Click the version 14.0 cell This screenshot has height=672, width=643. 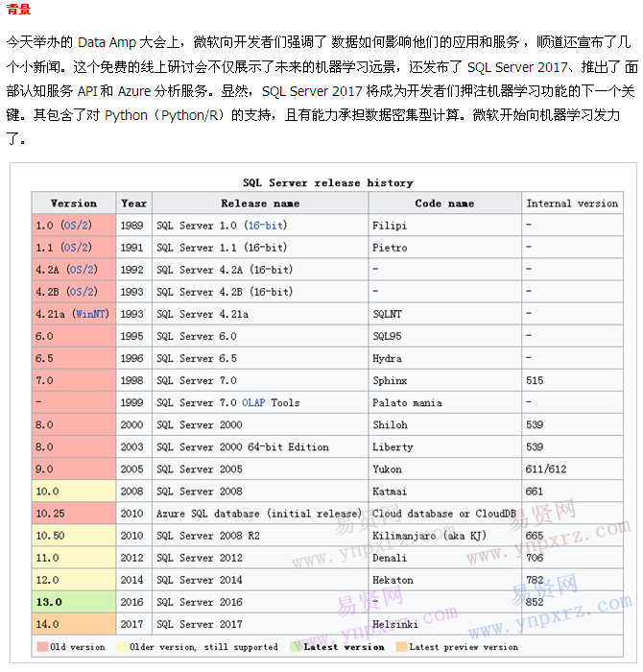(74, 624)
